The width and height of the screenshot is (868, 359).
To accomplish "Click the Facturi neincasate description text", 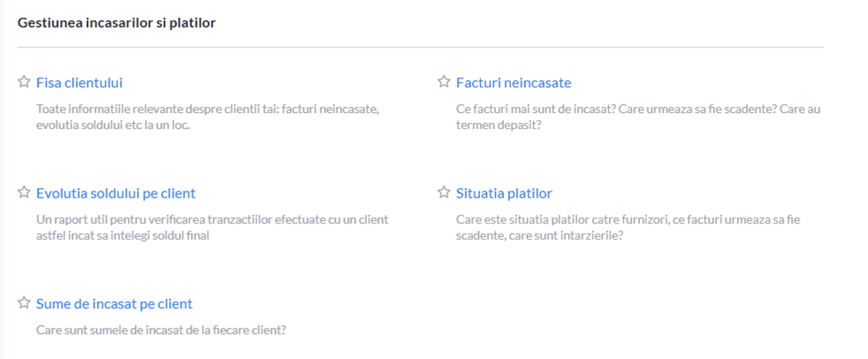I will pyautogui.click(x=638, y=117).
